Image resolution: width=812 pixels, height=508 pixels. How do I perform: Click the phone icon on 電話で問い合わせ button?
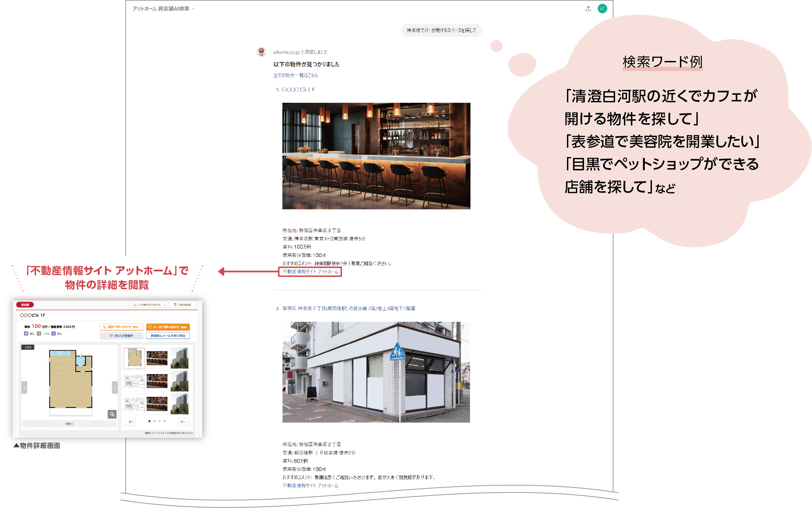click(105, 327)
